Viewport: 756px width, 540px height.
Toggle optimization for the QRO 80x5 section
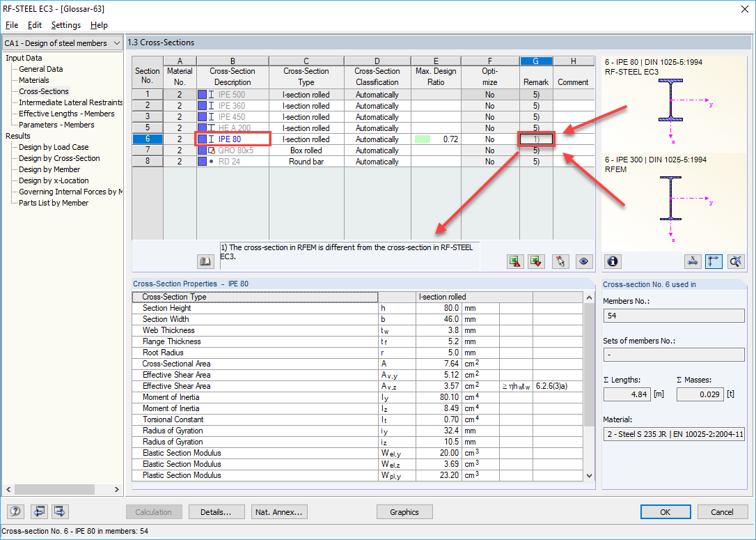[490, 150]
